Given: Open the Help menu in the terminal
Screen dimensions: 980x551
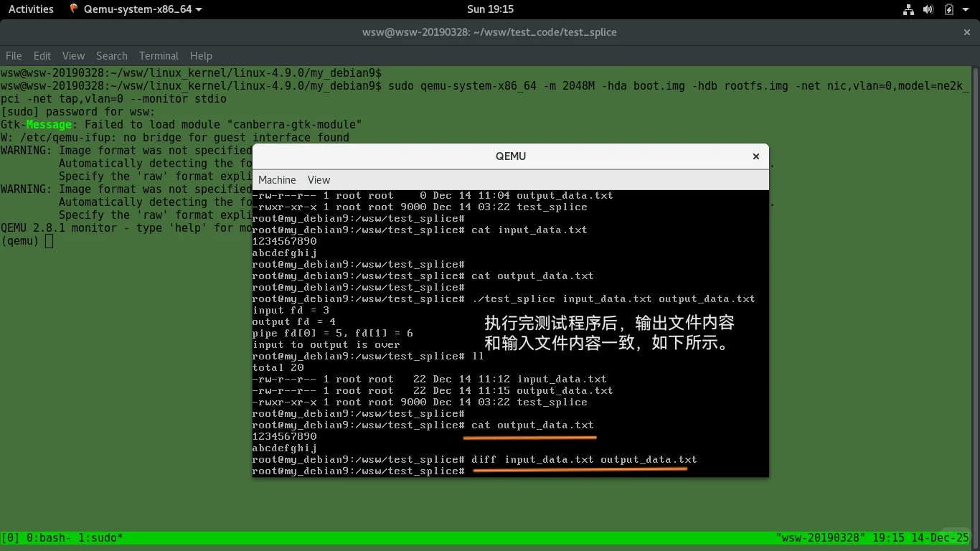Looking at the screenshot, I should coord(201,56).
